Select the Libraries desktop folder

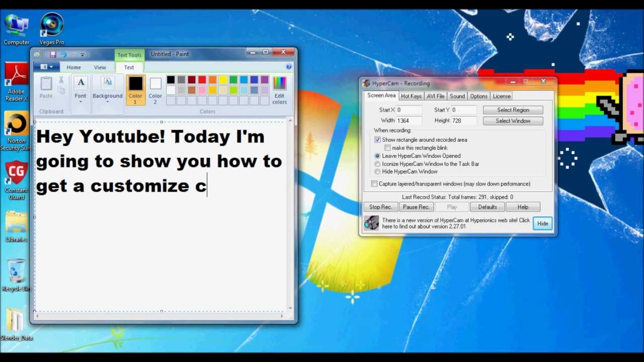[16, 226]
